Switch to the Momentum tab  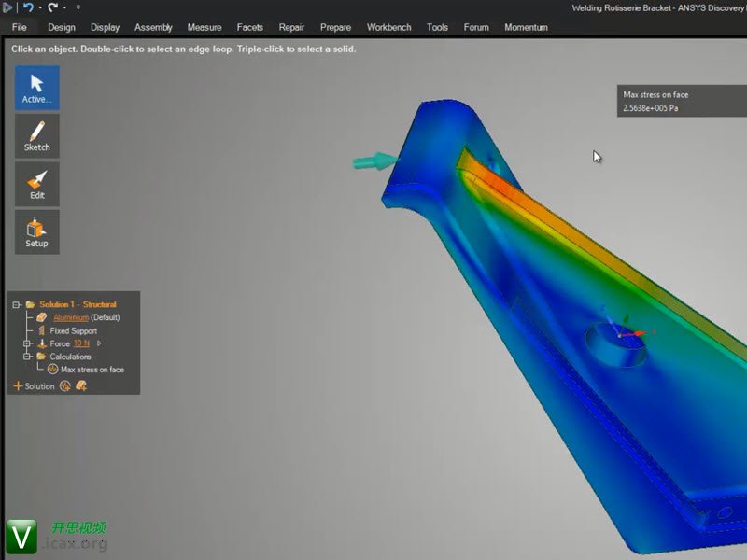[x=526, y=27]
